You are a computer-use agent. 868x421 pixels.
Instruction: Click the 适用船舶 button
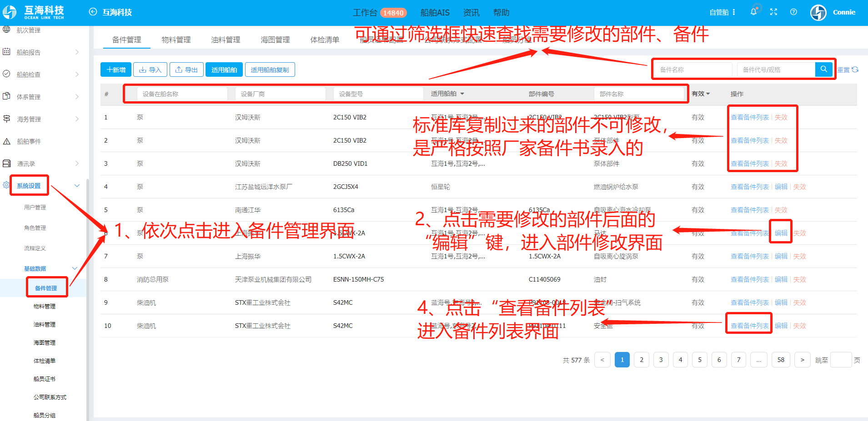pos(224,69)
